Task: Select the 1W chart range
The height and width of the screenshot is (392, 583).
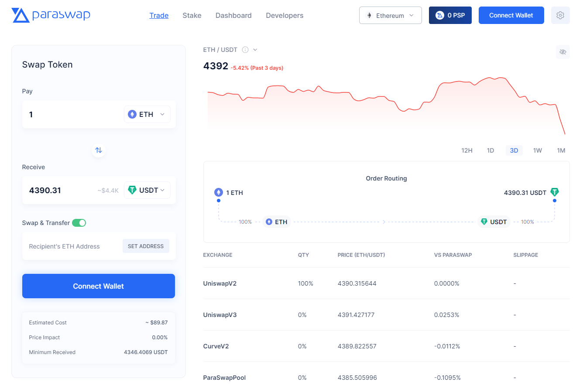Action: tap(538, 150)
